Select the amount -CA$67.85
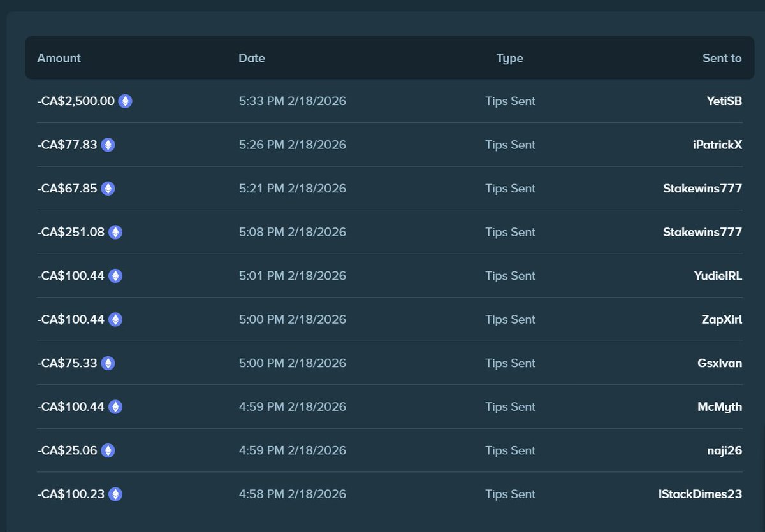 click(67, 189)
